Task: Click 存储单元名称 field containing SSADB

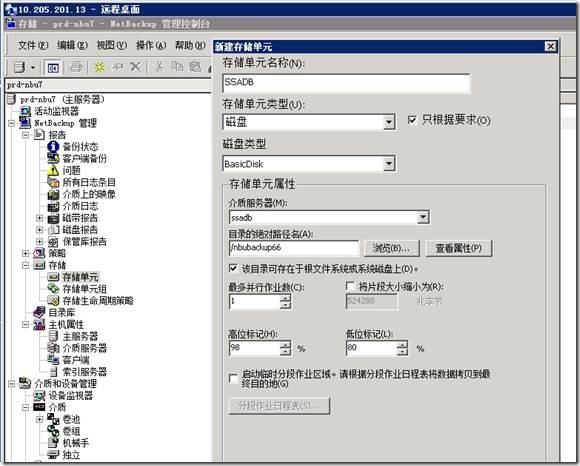Action: point(347,83)
